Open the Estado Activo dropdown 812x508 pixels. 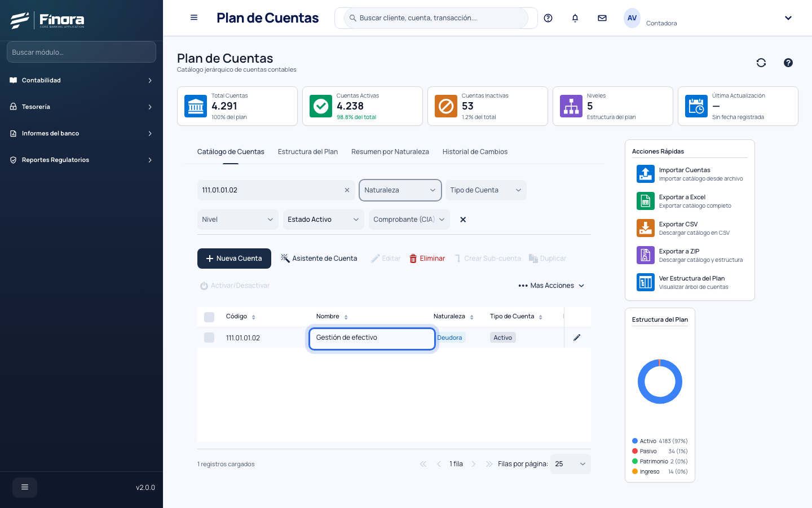(324, 220)
